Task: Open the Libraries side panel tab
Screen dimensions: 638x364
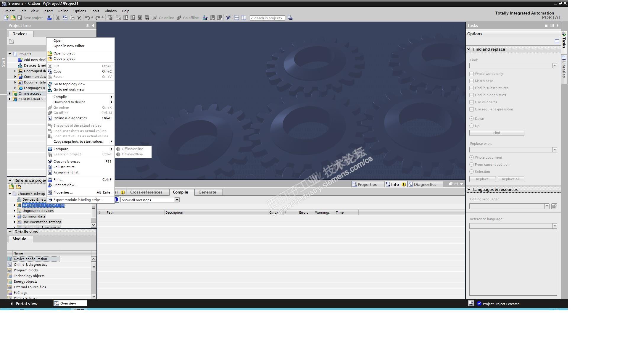Action: [564, 70]
